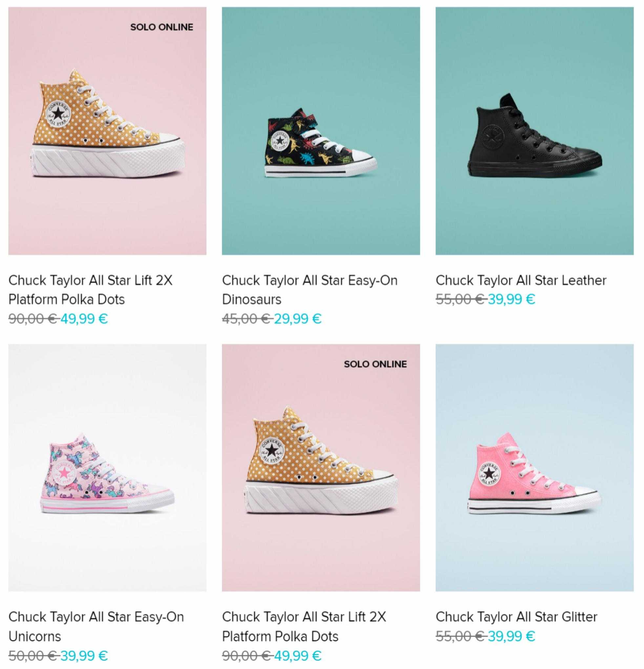
Task: Open the Easy-On Dinosaurs product title
Action: 310,290
